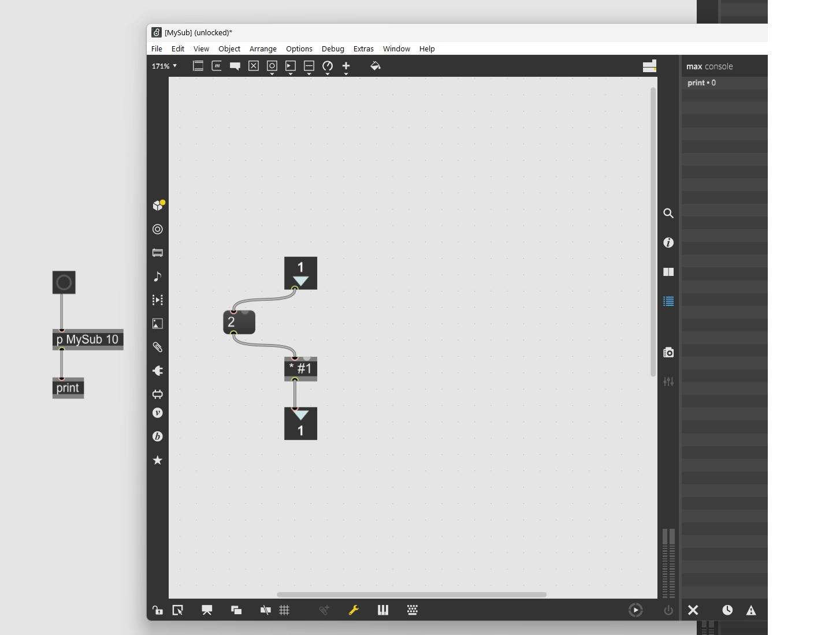
Task: Open the Debug menu
Action: point(333,49)
